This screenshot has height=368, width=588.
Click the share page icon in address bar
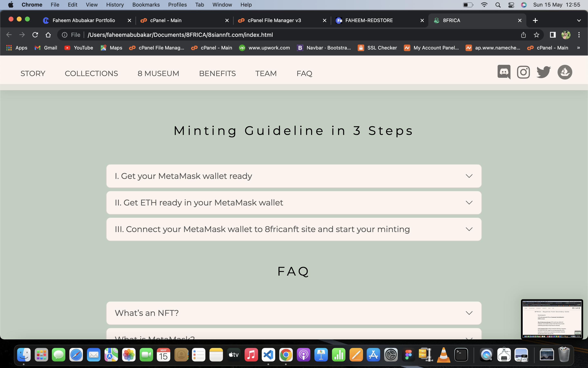[523, 35]
